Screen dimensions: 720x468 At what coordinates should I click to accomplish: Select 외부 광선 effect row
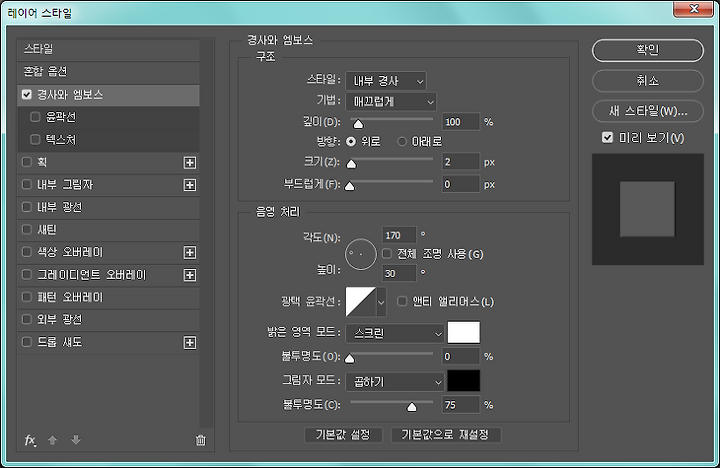point(108,320)
